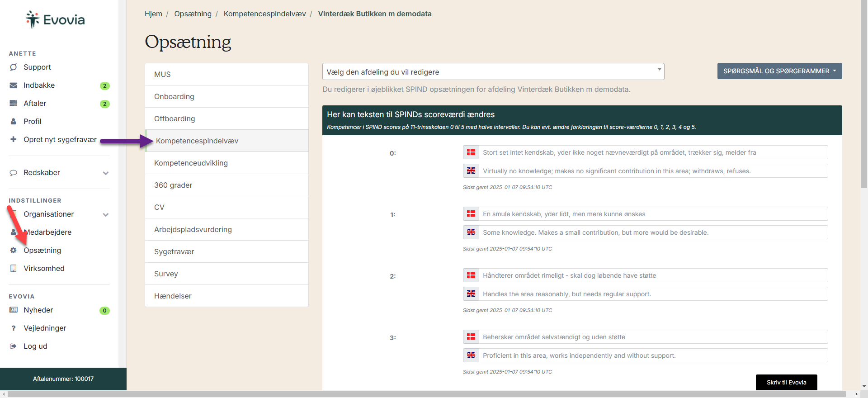Expand the Redskaber menu chevron
The image size is (868, 398).
pyautogui.click(x=106, y=173)
